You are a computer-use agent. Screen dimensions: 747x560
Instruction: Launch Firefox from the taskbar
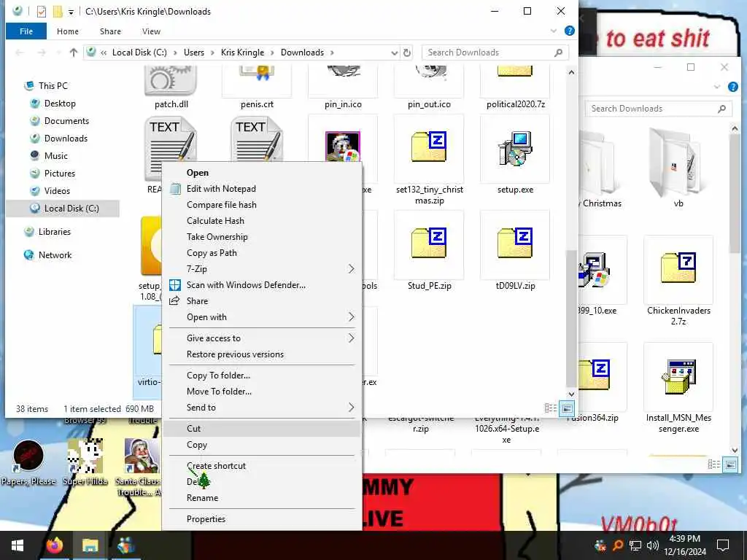[x=55, y=545]
